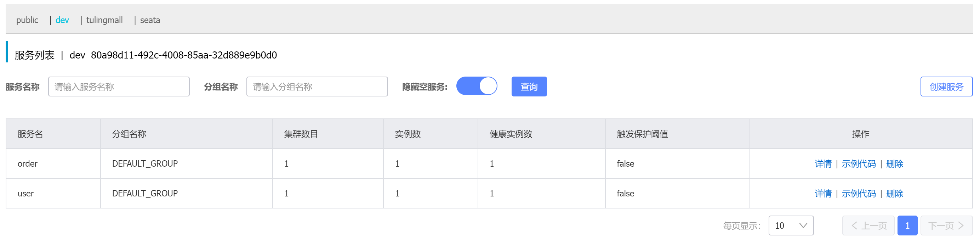Select page 1 in pagination
The width and height of the screenshot is (980, 245).
point(907,225)
